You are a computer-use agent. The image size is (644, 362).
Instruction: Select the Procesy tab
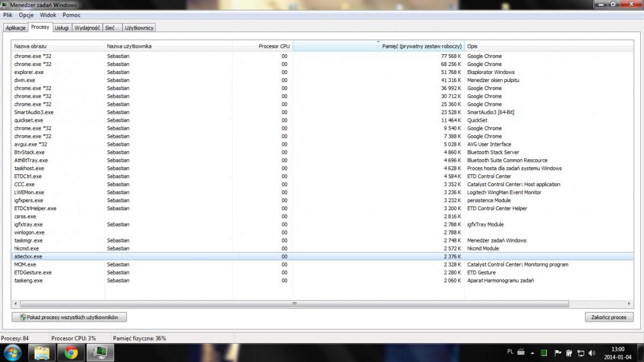click(x=40, y=27)
